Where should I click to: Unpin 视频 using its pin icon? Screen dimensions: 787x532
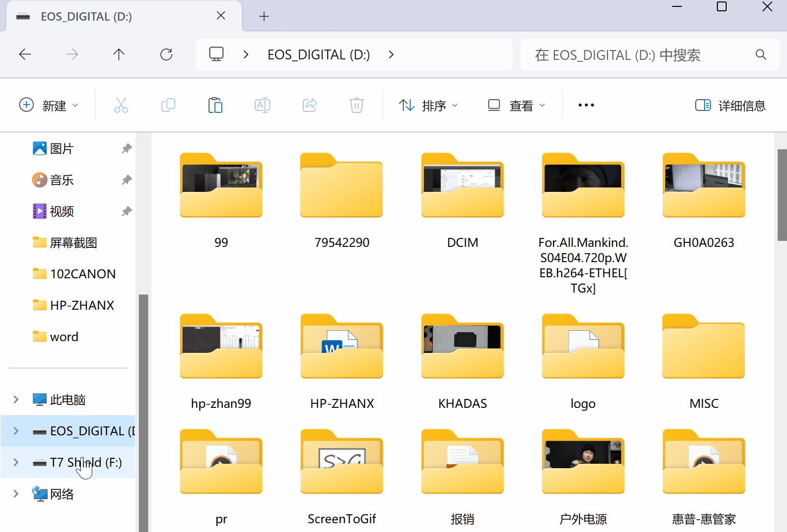click(x=127, y=211)
